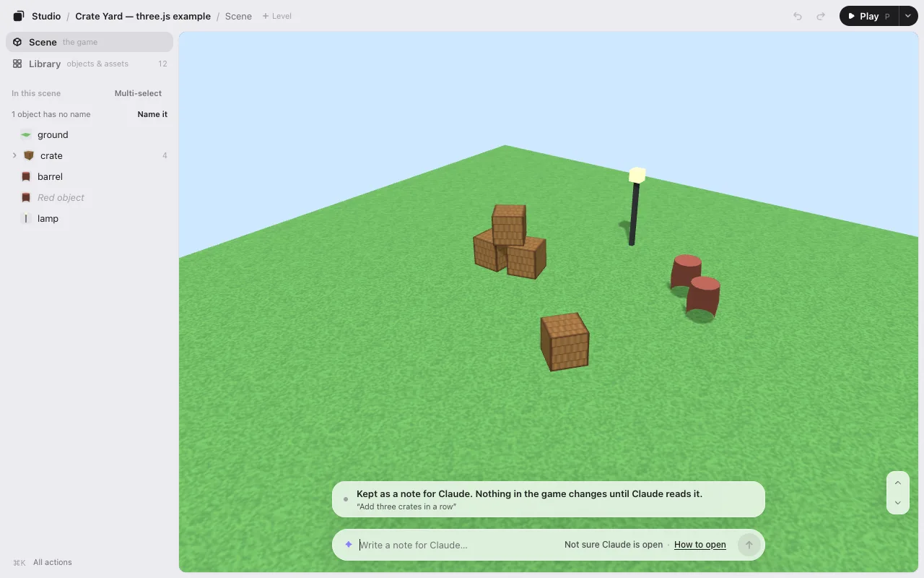The width and height of the screenshot is (924, 578).
Task: Click the send arrow button in note box
Action: tap(749, 545)
